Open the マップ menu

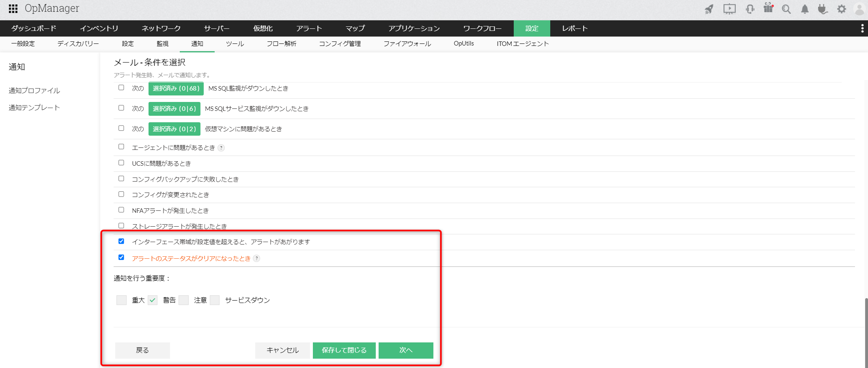pos(355,28)
